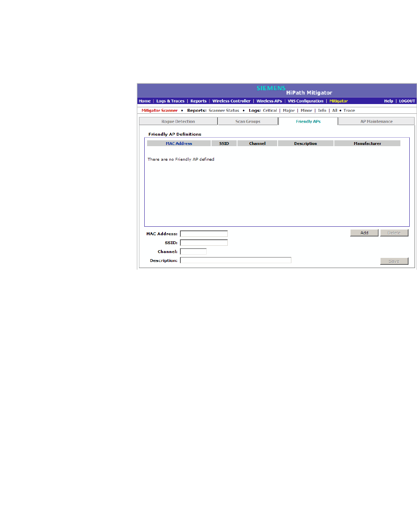Click the Channel column header

coord(257,144)
